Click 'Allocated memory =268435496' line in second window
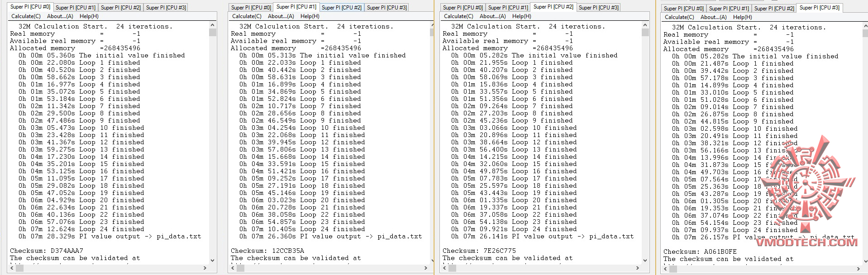868x275 pixels. (x=296, y=48)
